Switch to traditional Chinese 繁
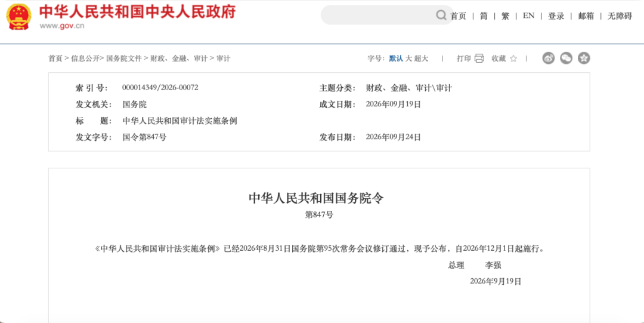 (x=505, y=16)
